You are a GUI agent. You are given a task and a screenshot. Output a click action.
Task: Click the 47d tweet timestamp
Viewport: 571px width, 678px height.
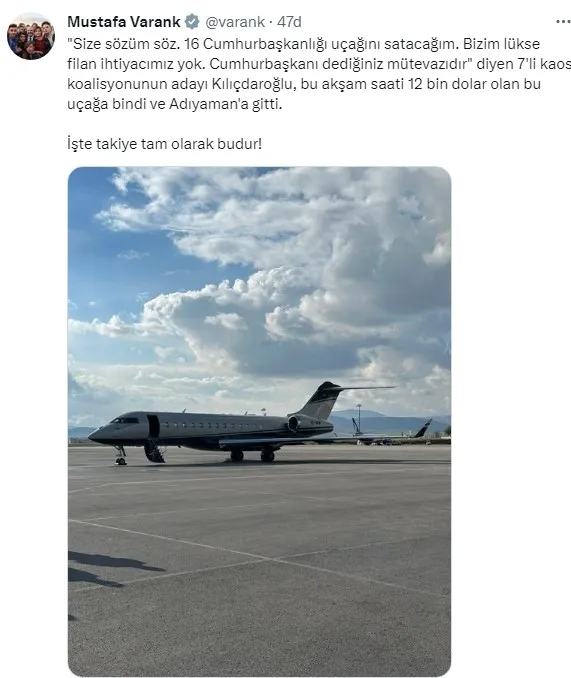289,22
